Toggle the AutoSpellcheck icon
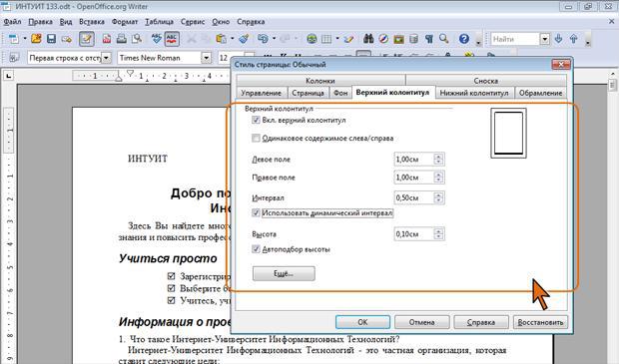The height and width of the screenshot is (364, 619). pyautogui.click(x=172, y=39)
